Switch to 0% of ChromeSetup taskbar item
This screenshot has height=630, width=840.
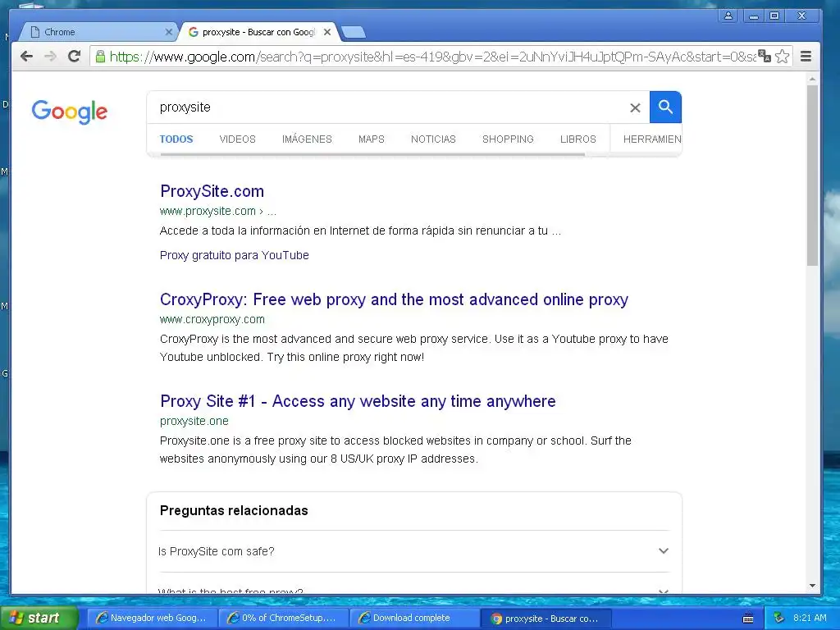(283, 618)
